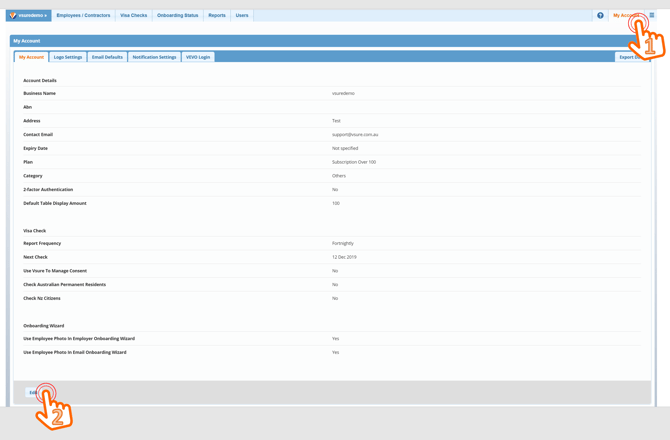Open the VEVO Login tab
The width and height of the screenshot is (670, 440).
tap(198, 57)
